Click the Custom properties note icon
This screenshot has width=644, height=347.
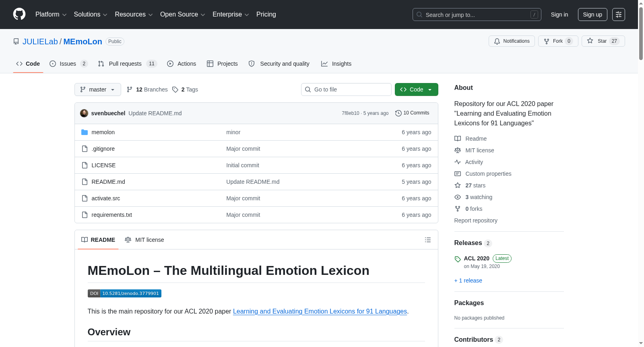tap(458, 174)
